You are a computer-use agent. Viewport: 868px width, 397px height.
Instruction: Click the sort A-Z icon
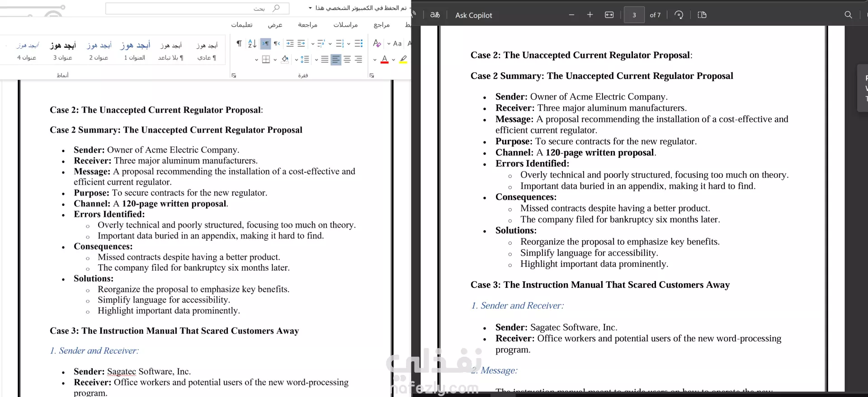252,43
